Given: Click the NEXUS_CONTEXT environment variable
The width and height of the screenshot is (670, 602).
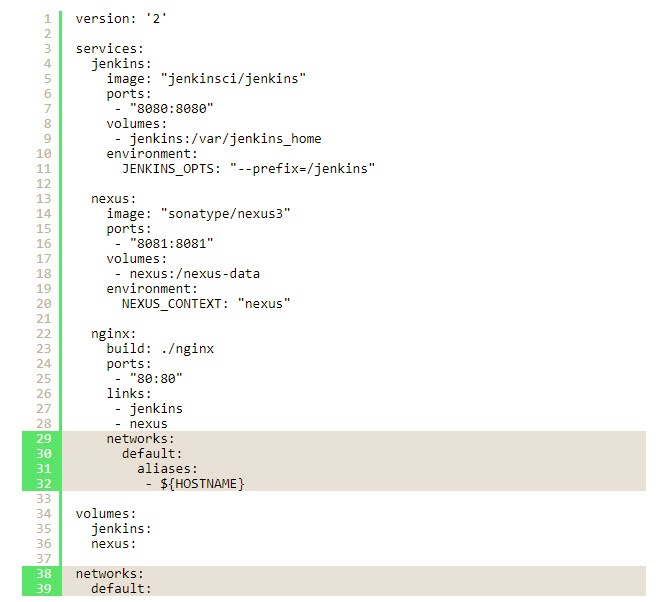Looking at the screenshot, I should pyautogui.click(x=173, y=304).
